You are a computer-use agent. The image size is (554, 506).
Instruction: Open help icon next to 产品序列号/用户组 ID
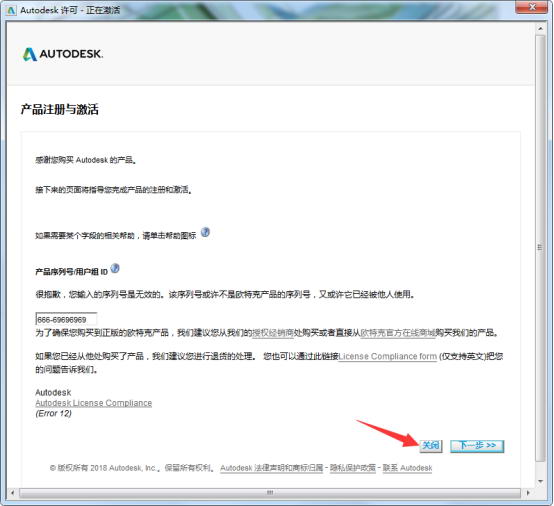click(115, 269)
